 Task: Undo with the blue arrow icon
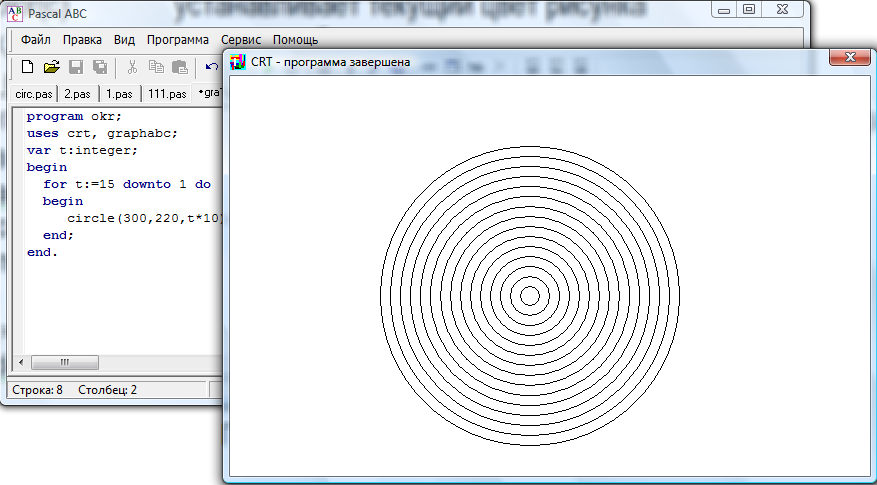pyautogui.click(x=211, y=67)
